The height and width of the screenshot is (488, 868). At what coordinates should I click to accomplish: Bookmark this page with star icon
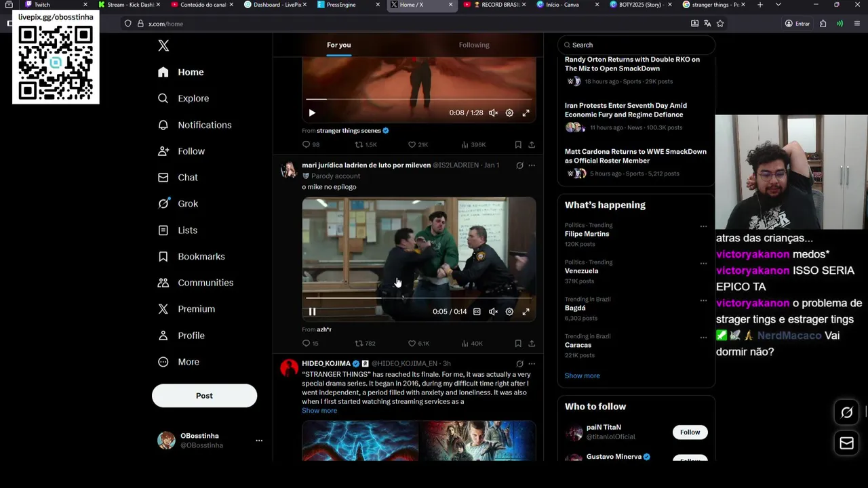tap(720, 24)
